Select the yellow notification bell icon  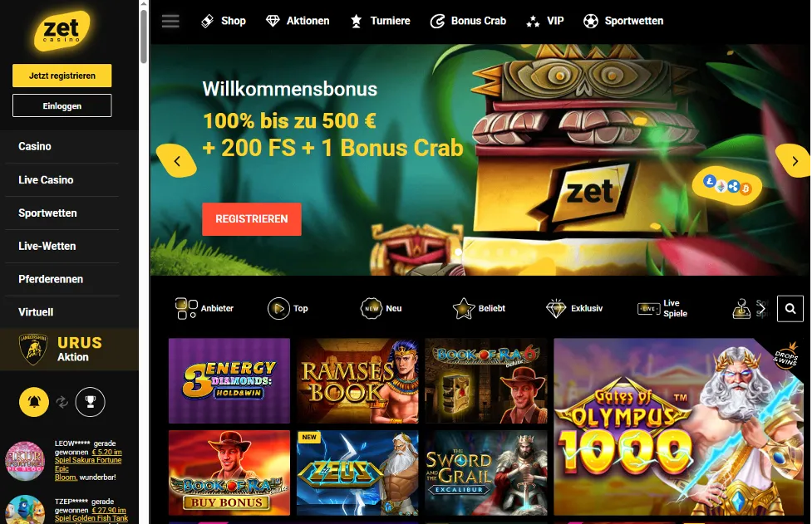click(x=34, y=402)
